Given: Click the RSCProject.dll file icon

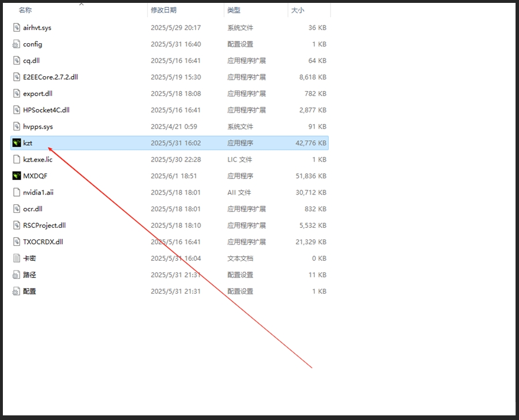Looking at the screenshot, I should 17,225.
